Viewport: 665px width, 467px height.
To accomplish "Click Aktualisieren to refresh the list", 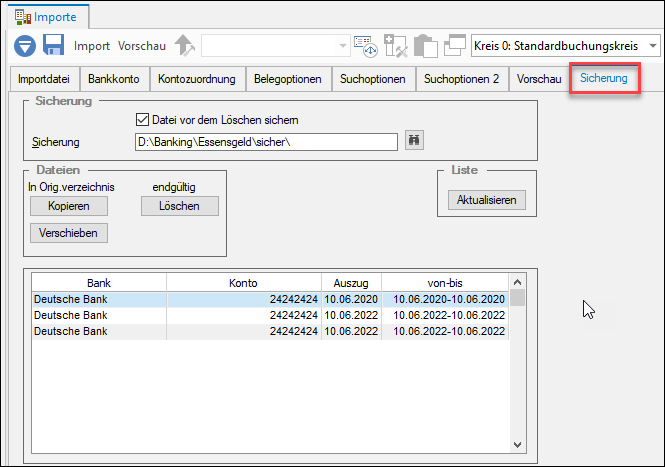I will click(x=487, y=200).
